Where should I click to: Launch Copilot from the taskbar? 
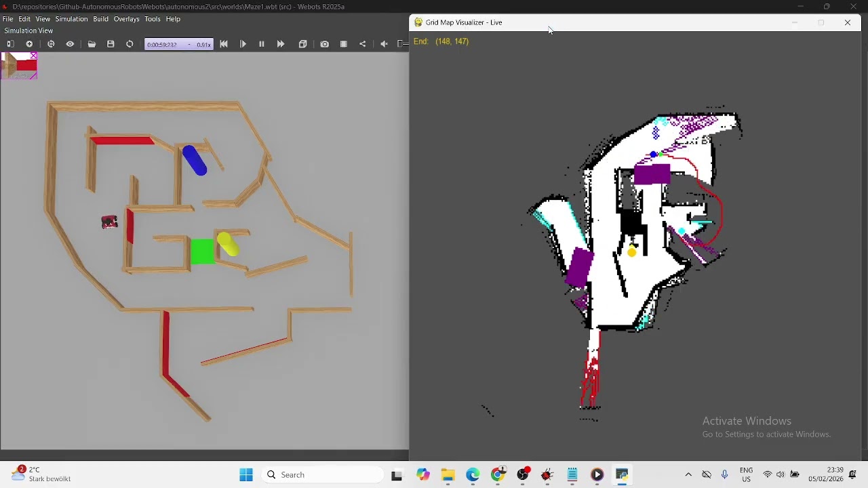(x=423, y=475)
